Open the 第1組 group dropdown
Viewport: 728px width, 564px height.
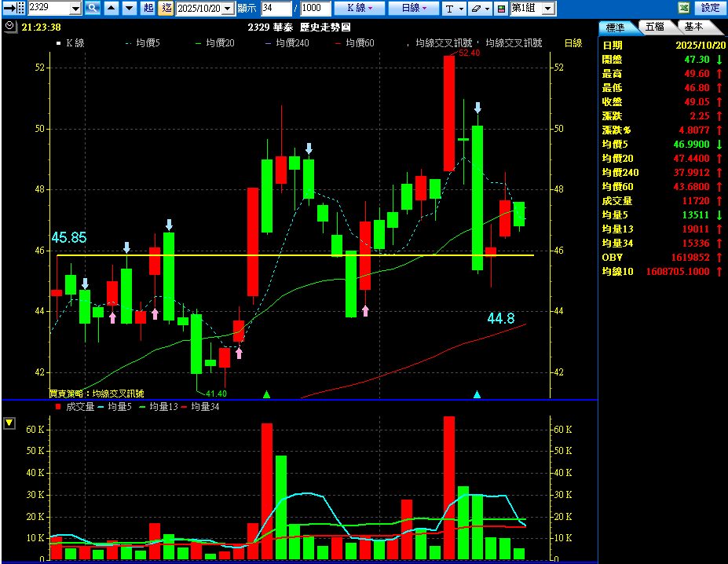pos(548,9)
